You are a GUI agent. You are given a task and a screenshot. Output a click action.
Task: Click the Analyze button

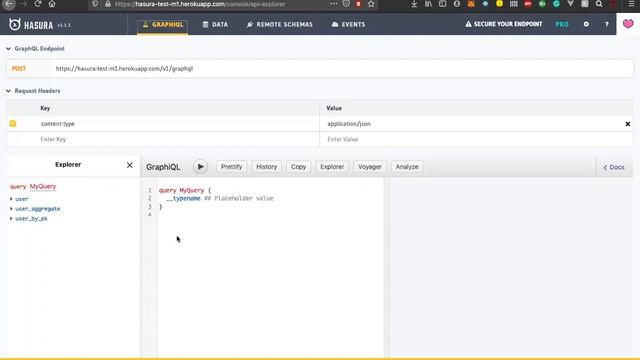point(407,167)
